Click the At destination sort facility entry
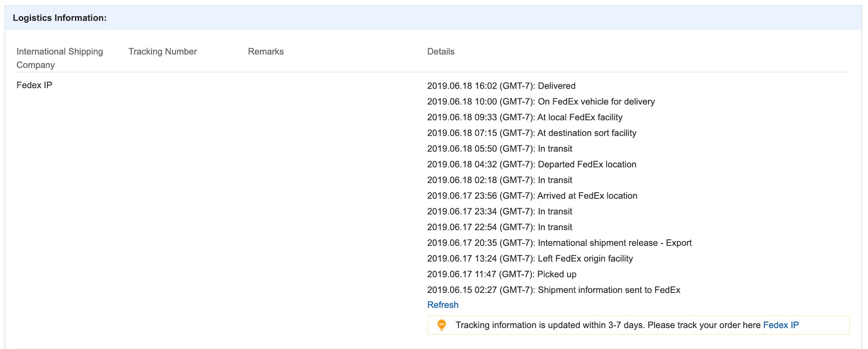 tap(532, 133)
